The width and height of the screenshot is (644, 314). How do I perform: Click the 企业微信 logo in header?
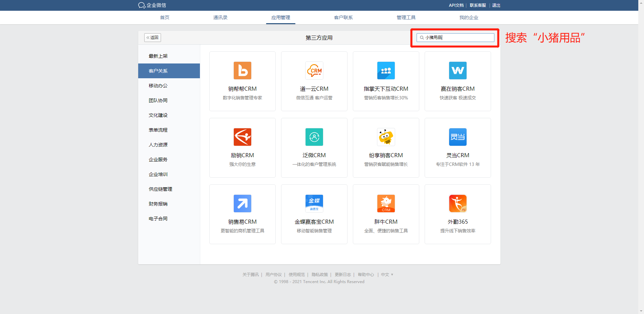pos(152,5)
